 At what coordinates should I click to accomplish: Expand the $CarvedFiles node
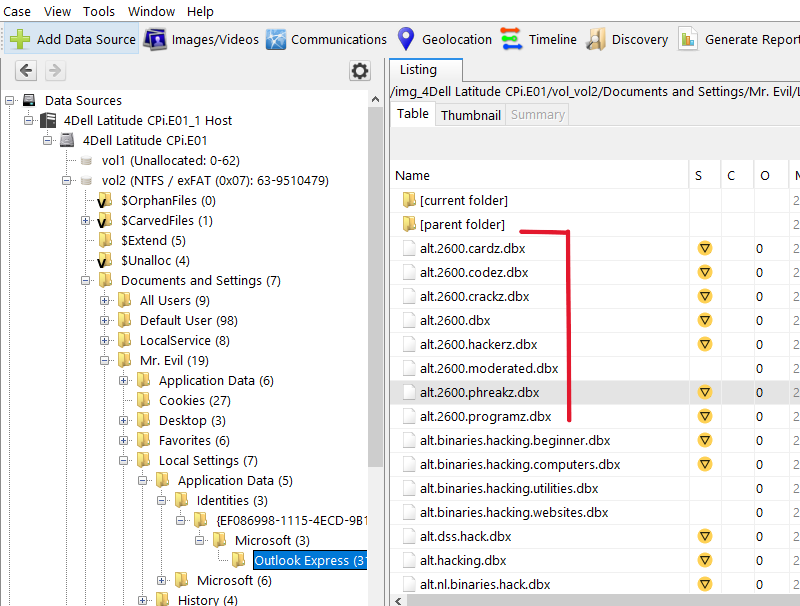click(x=86, y=221)
